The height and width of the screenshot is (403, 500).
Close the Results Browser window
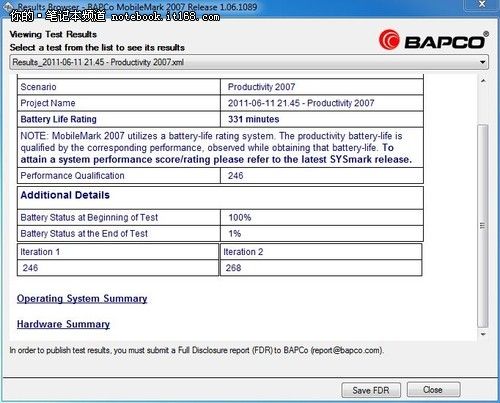pyautogui.click(x=482, y=5)
